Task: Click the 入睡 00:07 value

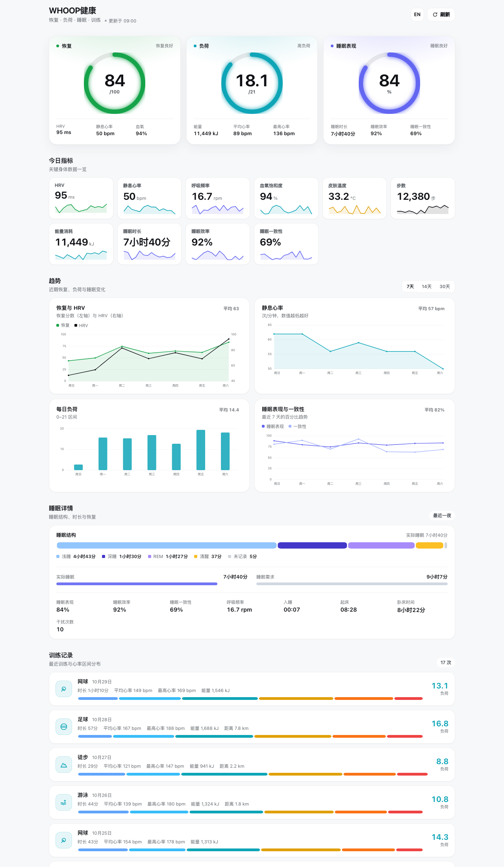Action: [x=292, y=610]
